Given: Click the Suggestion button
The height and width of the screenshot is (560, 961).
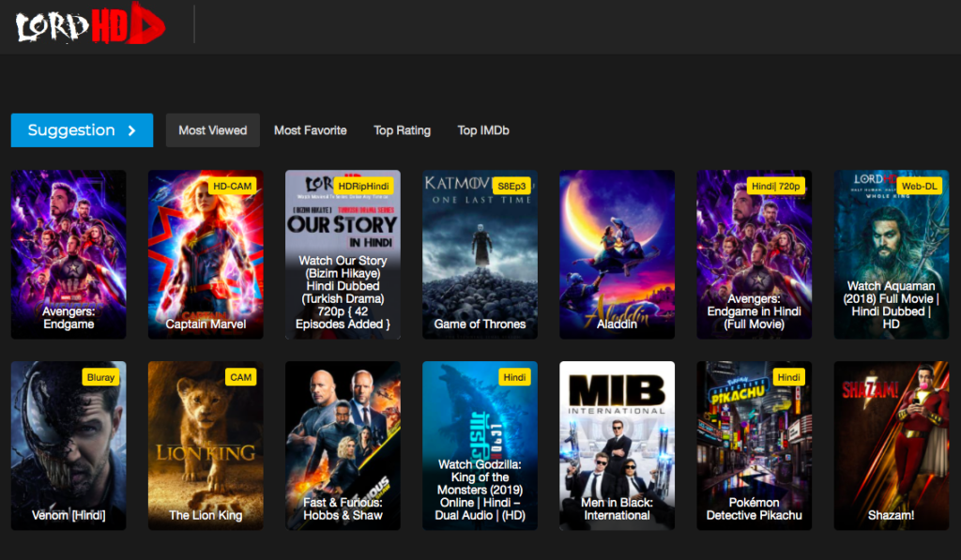Looking at the screenshot, I should pyautogui.click(x=83, y=129).
